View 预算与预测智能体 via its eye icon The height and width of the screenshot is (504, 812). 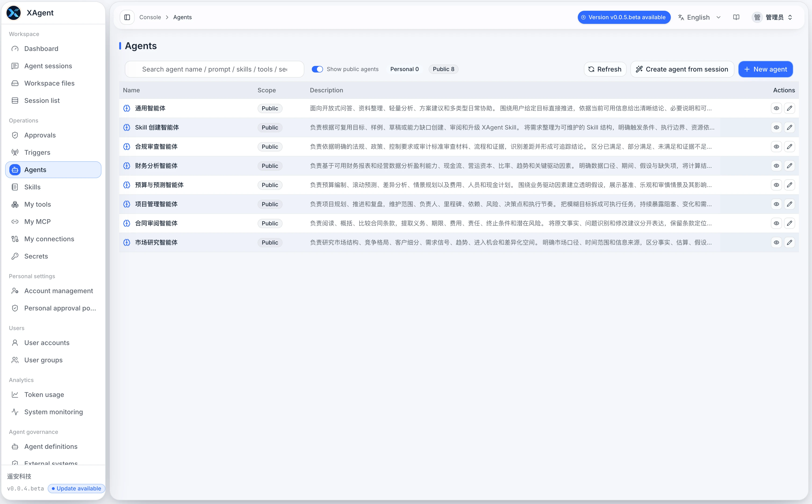point(776,185)
